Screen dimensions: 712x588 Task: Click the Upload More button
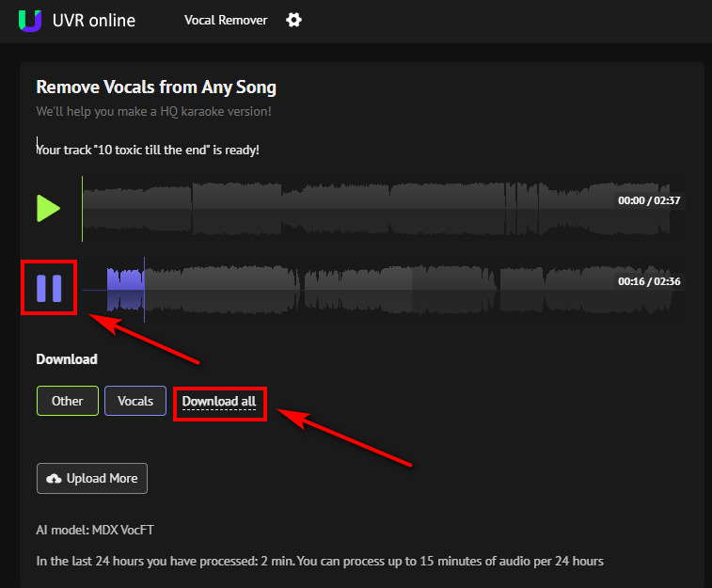click(x=92, y=479)
